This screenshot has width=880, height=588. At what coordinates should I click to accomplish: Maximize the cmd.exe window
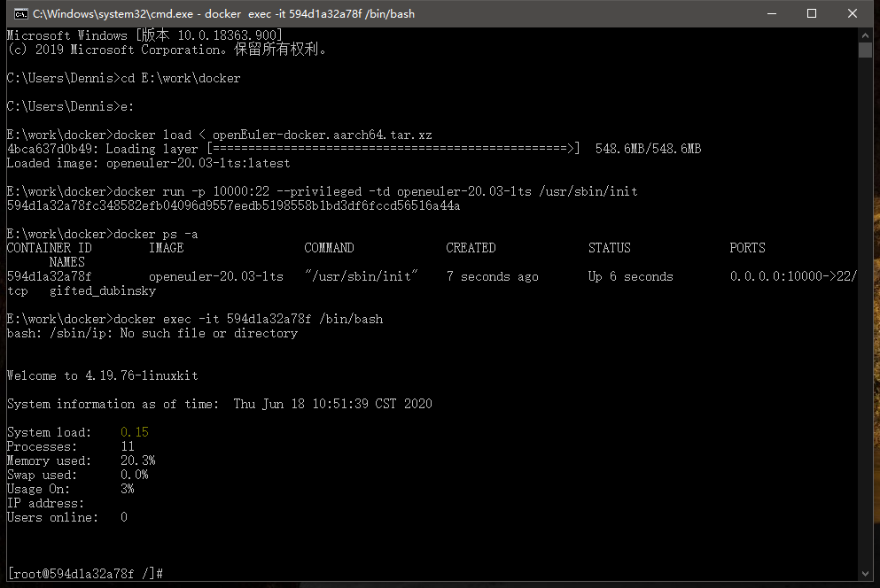811,13
